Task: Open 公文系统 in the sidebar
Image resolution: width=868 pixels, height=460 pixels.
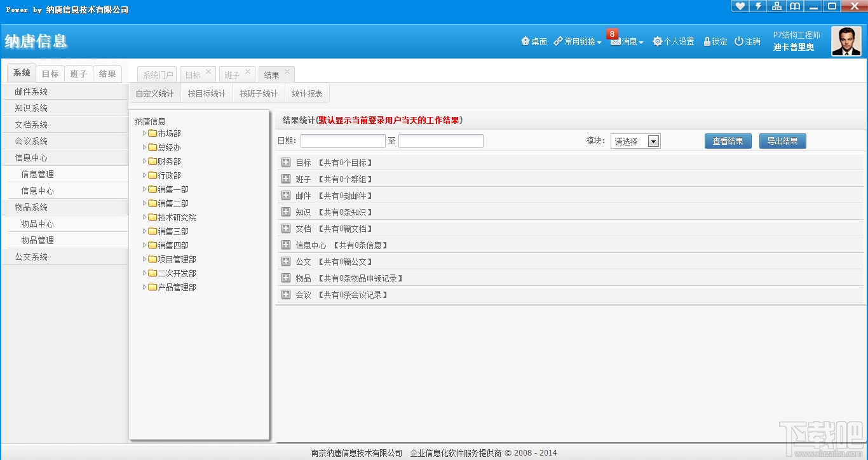Action: [65, 257]
